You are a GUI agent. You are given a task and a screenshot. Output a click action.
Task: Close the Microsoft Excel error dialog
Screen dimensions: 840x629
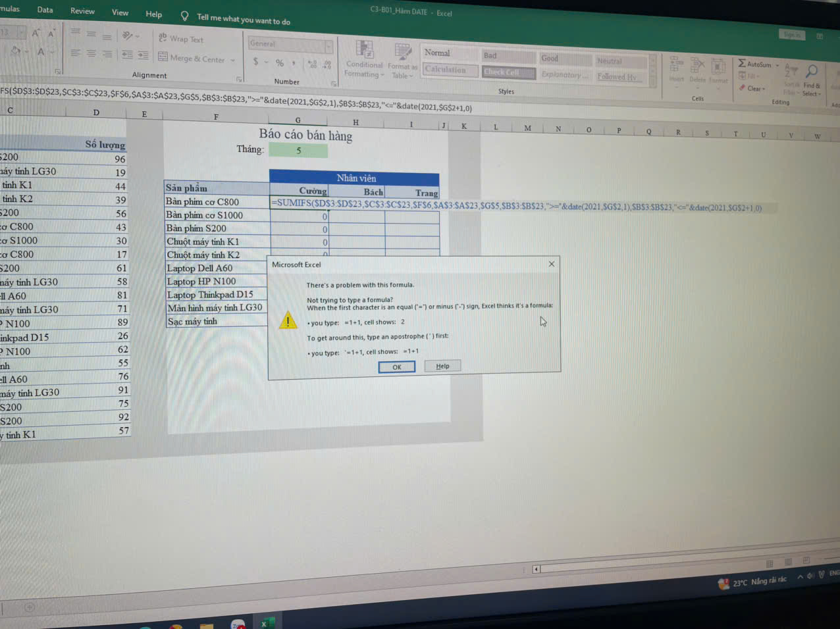click(x=552, y=264)
